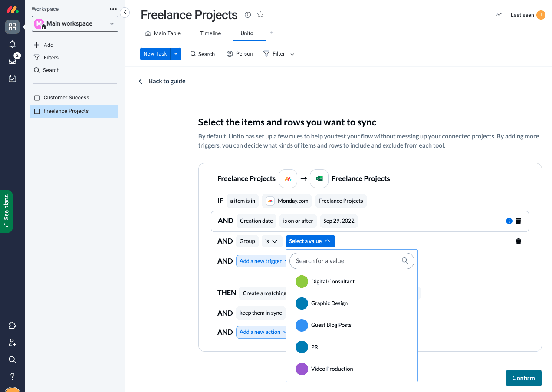Open the Work management grid icon
Viewport: 552px width, 392px height.
[x=12, y=27]
